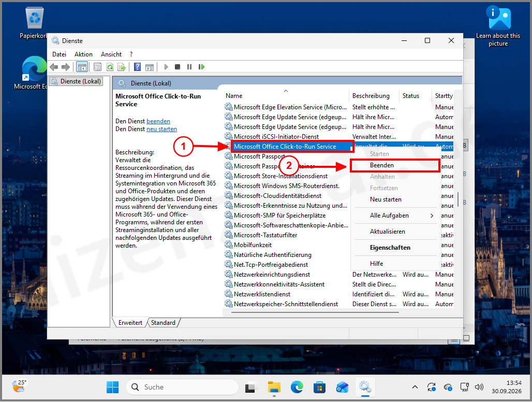The image size is (532, 402).
Task: Choose Beenden in the context menu
Action: coord(395,165)
